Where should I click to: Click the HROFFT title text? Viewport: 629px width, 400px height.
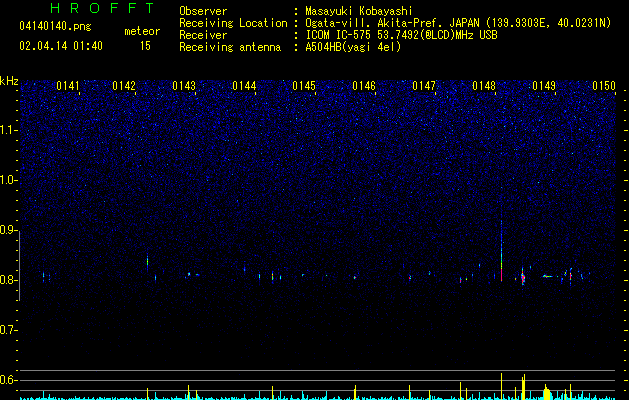[x=102, y=8]
